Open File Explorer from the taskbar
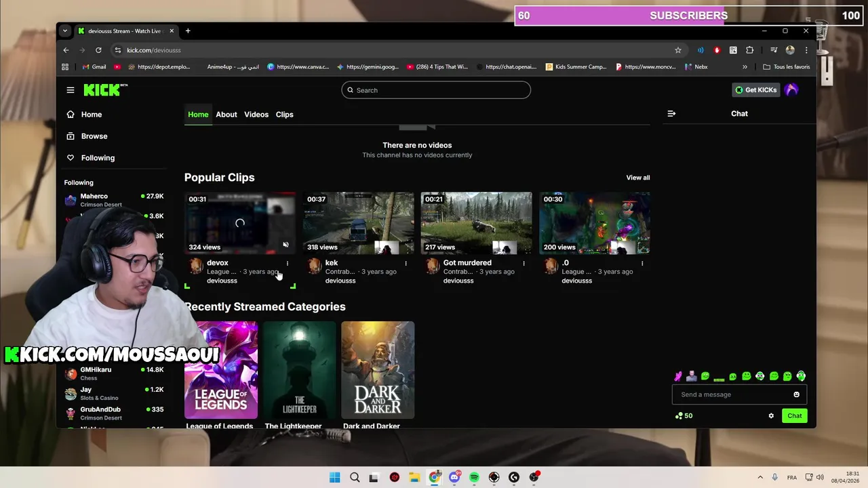The image size is (868, 488). (x=414, y=477)
